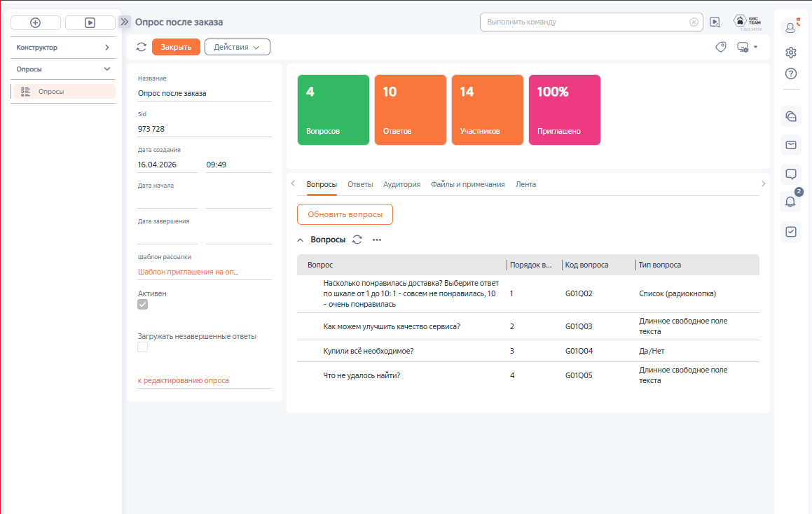Select row Купили всё необходимое?
Screen dimensions: 812x514
(528, 351)
